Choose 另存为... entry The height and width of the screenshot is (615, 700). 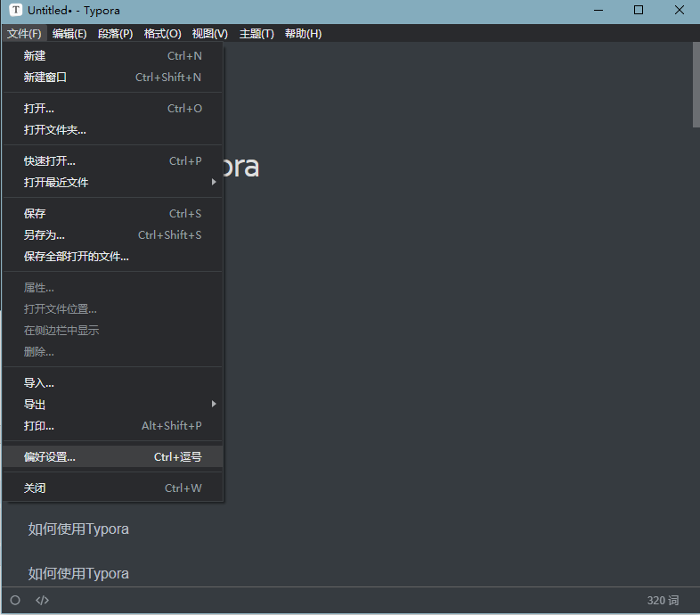point(112,235)
